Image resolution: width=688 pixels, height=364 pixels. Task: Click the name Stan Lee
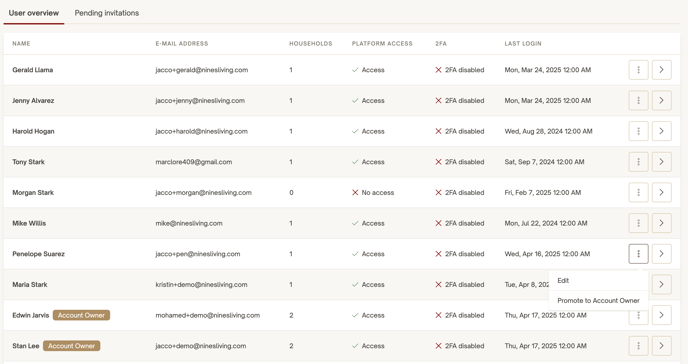pos(25,346)
